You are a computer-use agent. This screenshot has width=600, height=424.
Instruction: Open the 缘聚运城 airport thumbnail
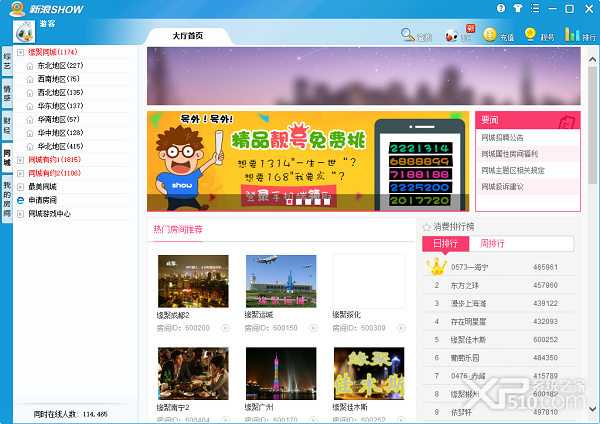(281, 281)
